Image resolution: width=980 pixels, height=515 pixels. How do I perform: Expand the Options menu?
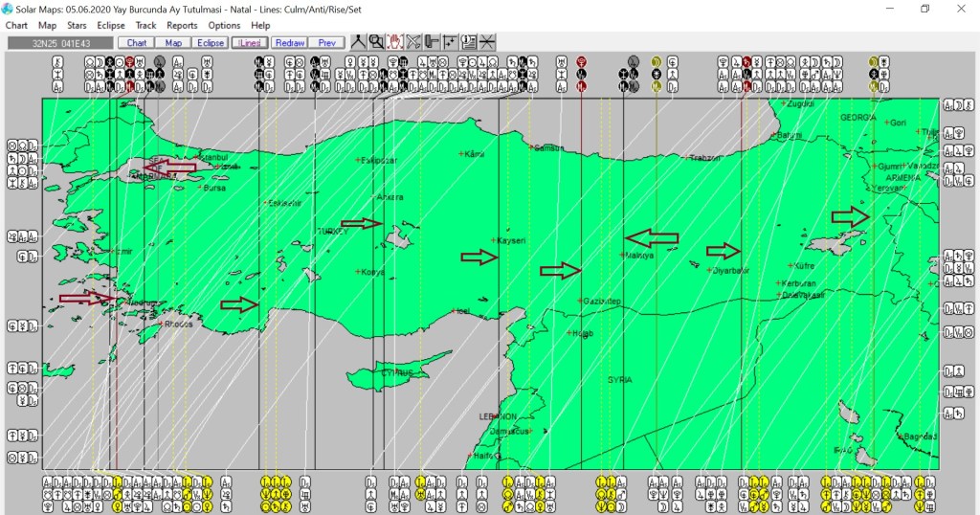coord(224,25)
